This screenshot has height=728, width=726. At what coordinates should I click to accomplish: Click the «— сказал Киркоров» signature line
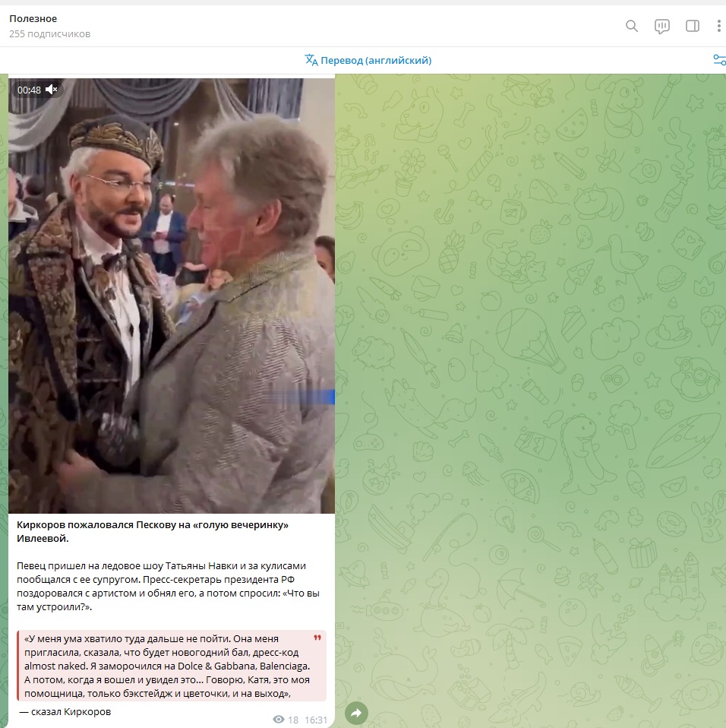pos(65,712)
